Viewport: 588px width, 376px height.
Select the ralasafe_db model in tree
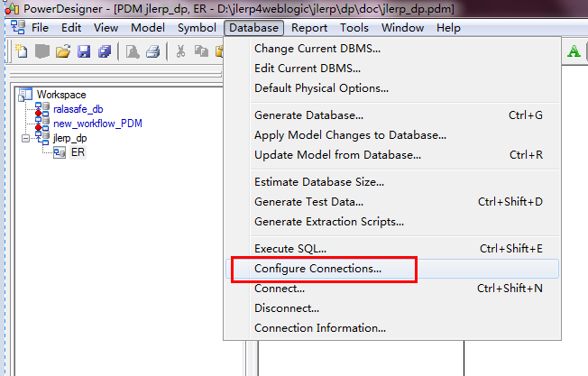(78, 109)
